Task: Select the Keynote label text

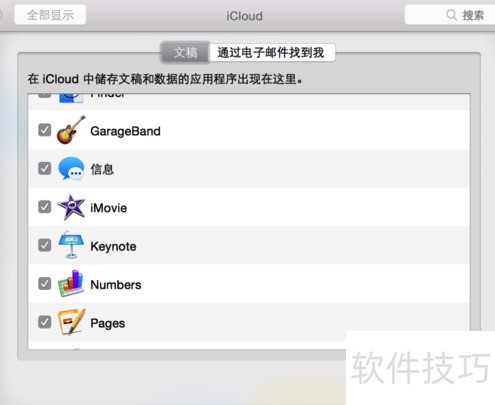Action: (x=113, y=246)
